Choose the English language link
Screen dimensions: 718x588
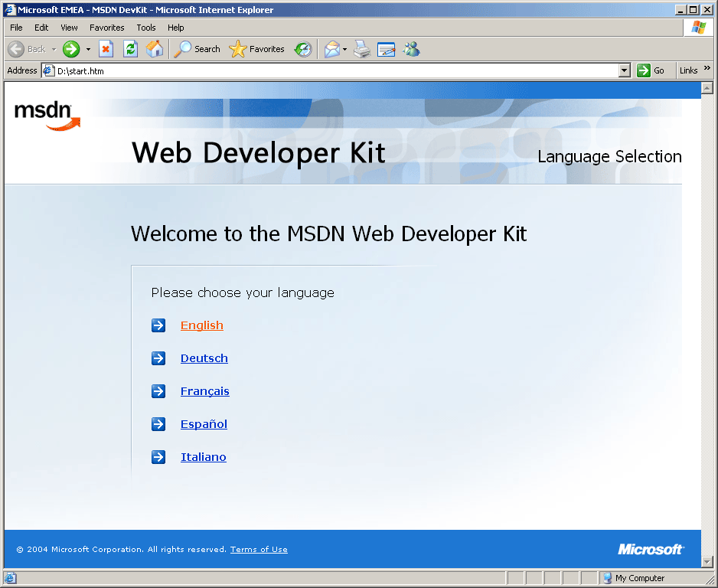202,325
